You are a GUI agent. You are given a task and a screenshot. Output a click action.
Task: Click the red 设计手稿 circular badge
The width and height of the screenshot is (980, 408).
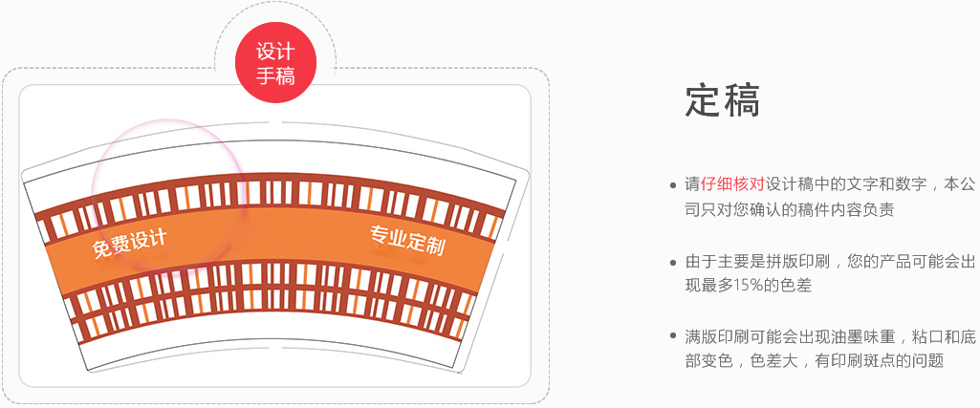tap(275, 62)
